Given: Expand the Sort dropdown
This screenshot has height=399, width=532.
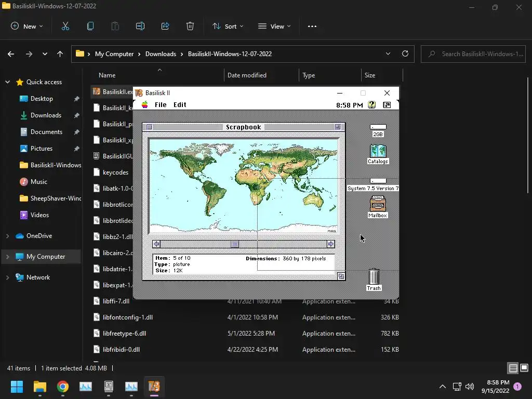Looking at the screenshot, I should (x=228, y=26).
